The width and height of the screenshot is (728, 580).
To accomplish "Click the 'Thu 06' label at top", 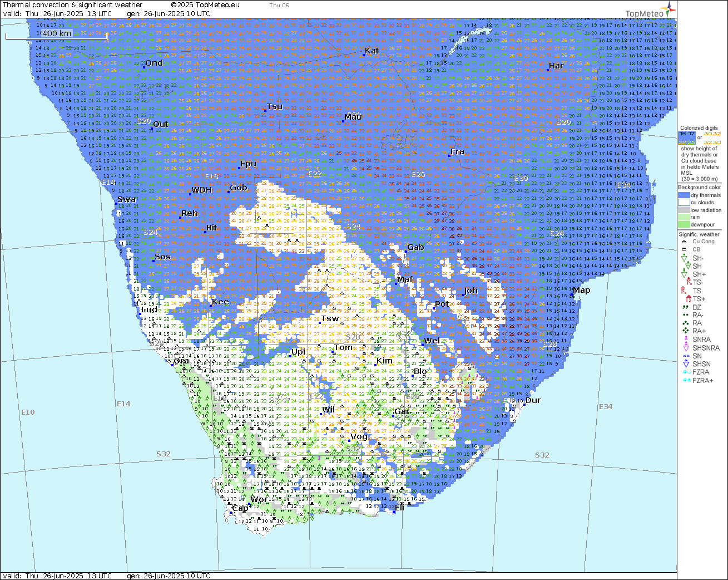I will (x=279, y=5).
